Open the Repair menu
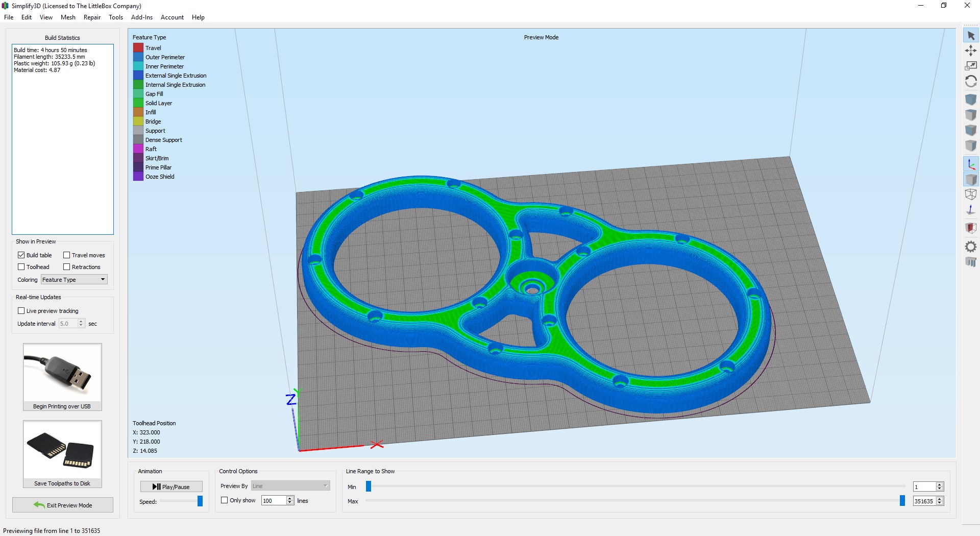 [92, 17]
